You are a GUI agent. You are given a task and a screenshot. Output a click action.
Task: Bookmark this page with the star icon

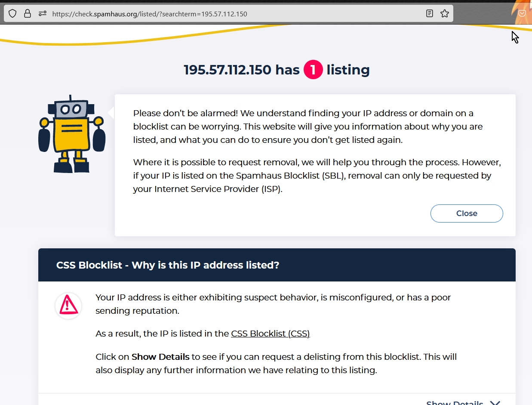[445, 14]
